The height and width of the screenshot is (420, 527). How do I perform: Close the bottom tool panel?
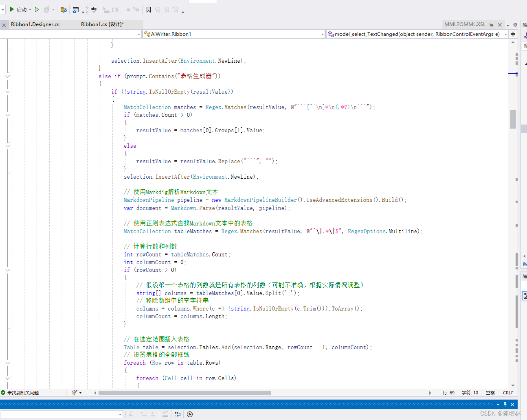[512, 404]
